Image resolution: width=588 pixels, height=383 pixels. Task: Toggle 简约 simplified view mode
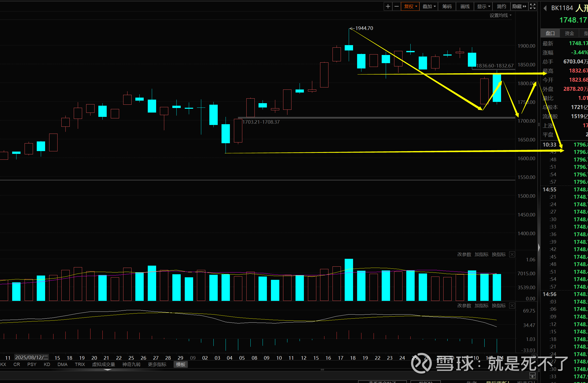click(501, 6)
